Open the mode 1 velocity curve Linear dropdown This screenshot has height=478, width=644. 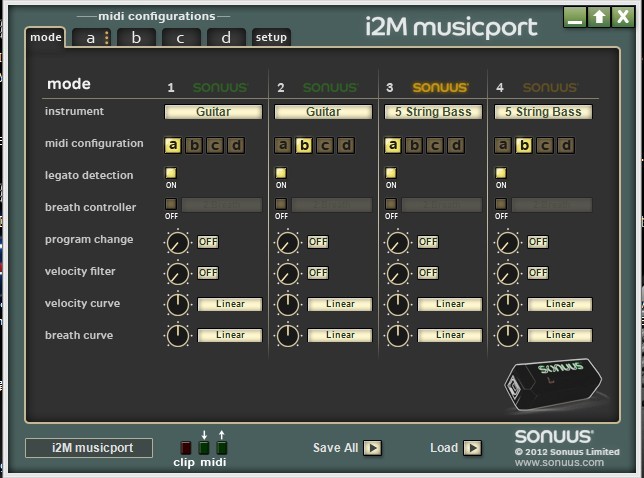coord(230,304)
